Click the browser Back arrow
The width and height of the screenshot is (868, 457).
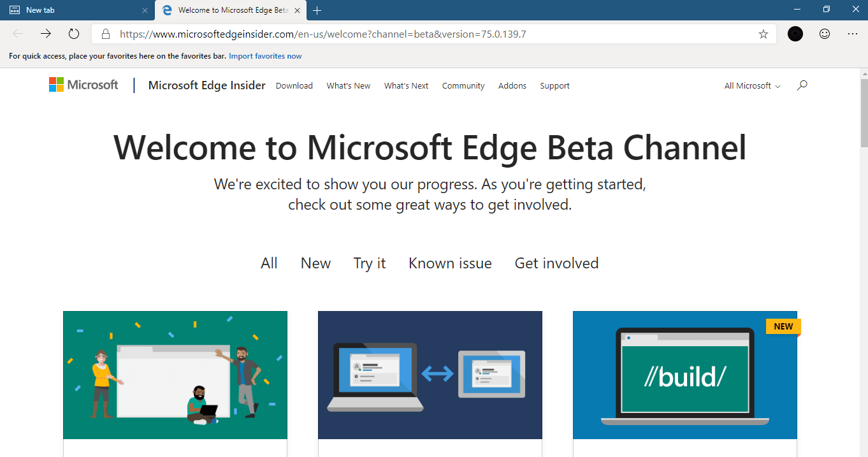(18, 34)
